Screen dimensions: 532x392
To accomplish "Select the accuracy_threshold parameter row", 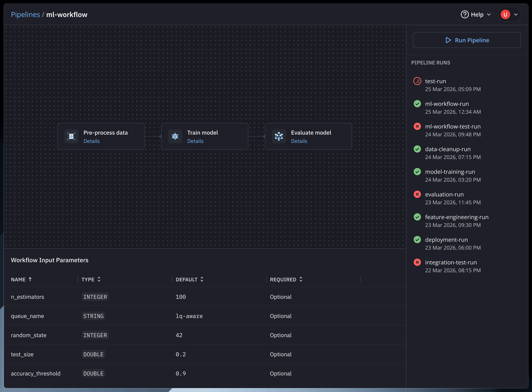I will [36, 373].
